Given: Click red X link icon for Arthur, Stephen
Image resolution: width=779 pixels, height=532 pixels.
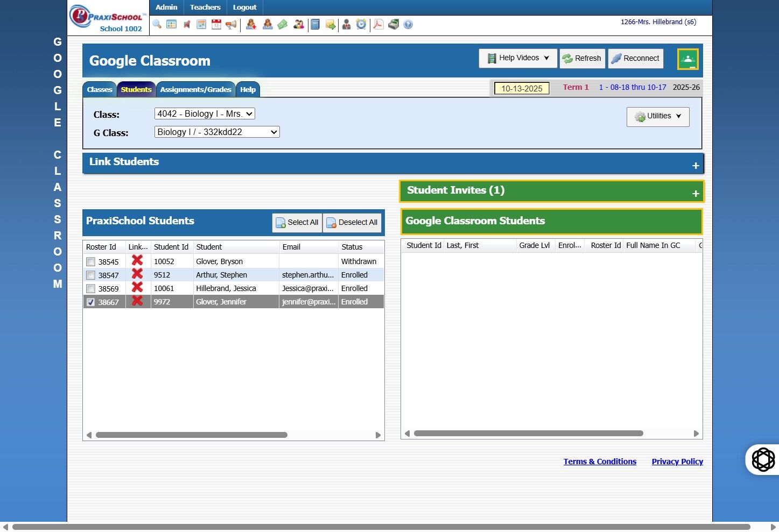Looking at the screenshot, I should click(x=137, y=274).
